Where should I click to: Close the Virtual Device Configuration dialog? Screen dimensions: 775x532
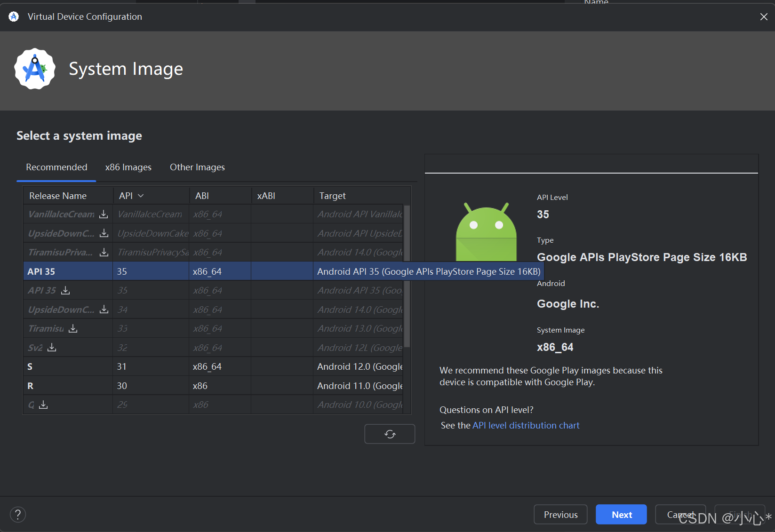point(764,17)
